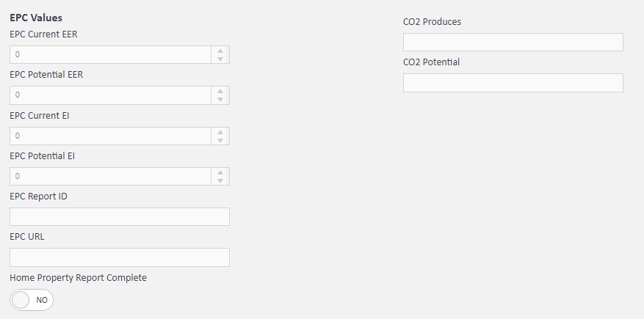This screenshot has width=644, height=319.
Task: Focus the EPC Report ID text box
Action: coord(120,217)
